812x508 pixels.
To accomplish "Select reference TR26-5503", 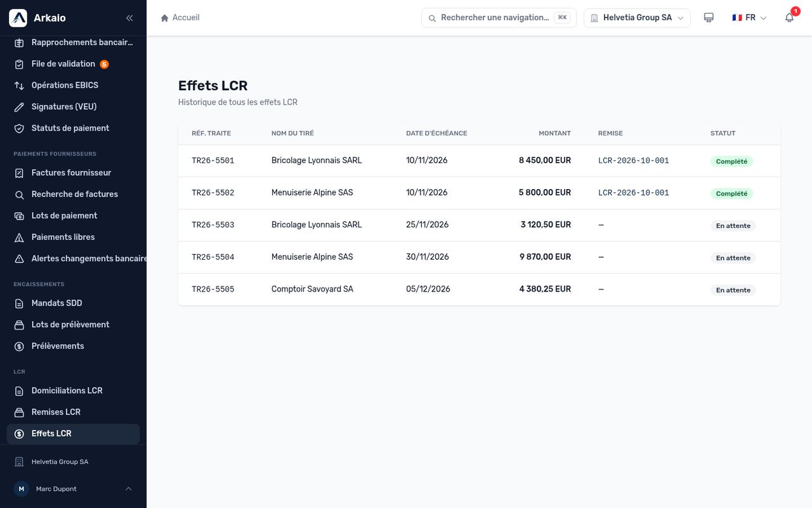I will pyautogui.click(x=213, y=225).
